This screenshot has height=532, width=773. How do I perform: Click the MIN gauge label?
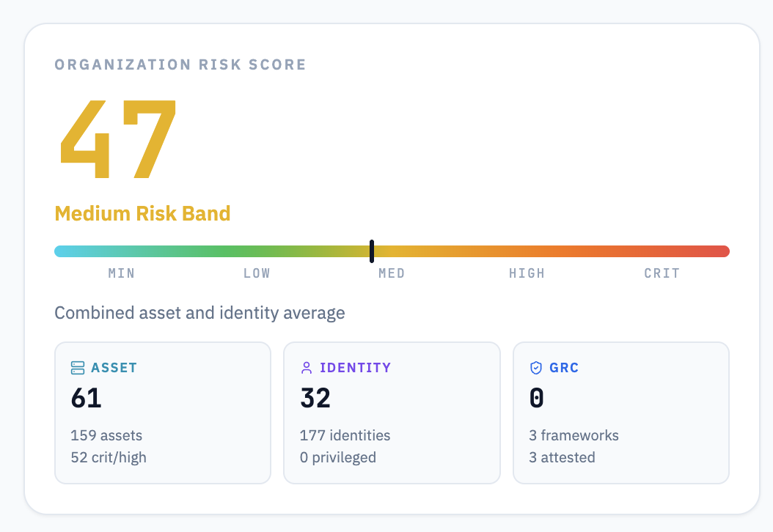122,273
